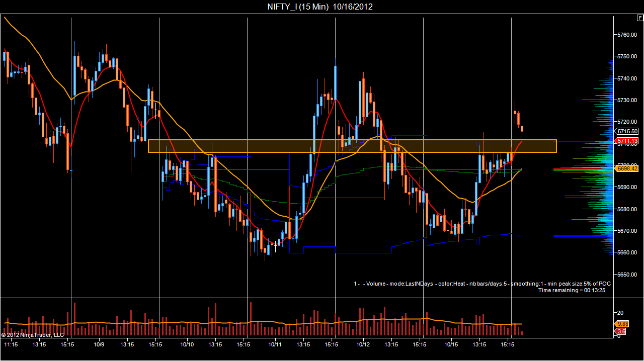Image resolution: width=644 pixels, height=361 pixels.
Task: Select the orange shaded rectangle price zone
Action: point(352,146)
